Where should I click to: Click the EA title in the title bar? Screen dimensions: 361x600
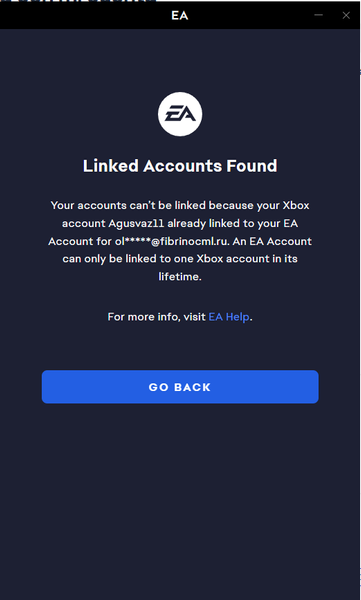(180, 16)
